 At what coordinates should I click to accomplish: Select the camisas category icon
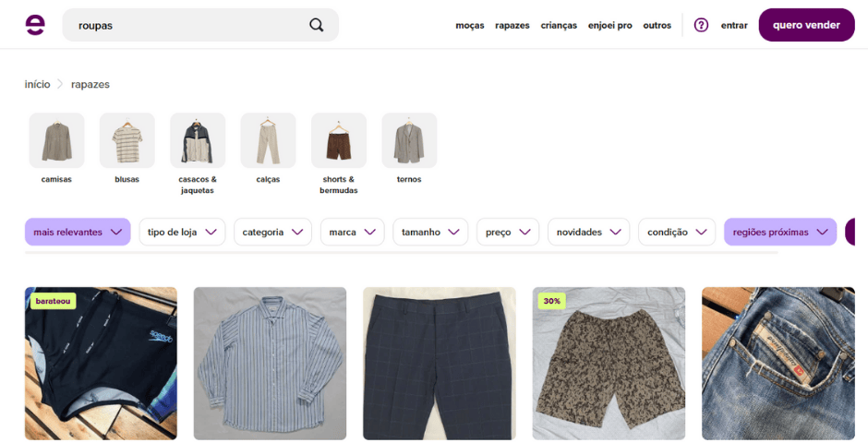tap(56, 140)
